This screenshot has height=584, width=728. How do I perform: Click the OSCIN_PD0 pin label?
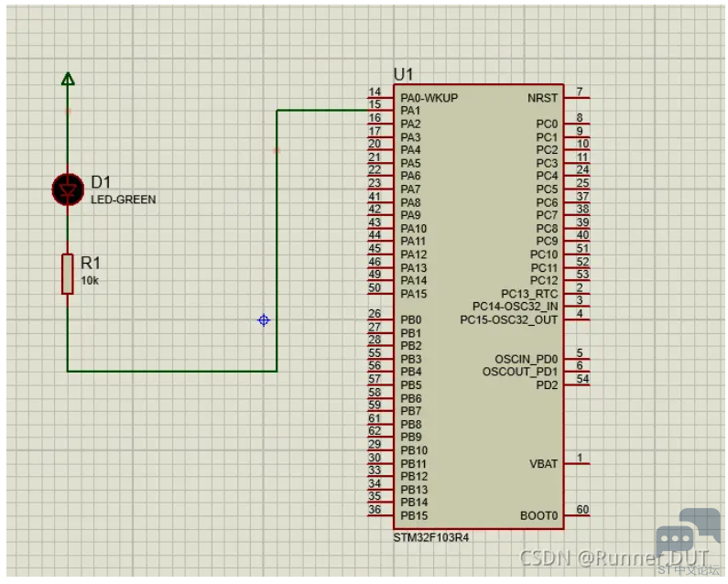pos(526,360)
